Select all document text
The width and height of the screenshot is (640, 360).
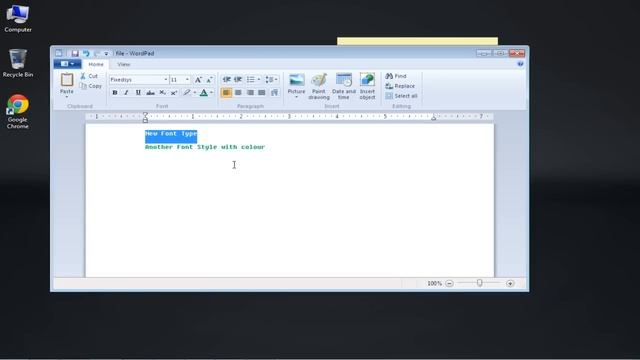pos(402,96)
